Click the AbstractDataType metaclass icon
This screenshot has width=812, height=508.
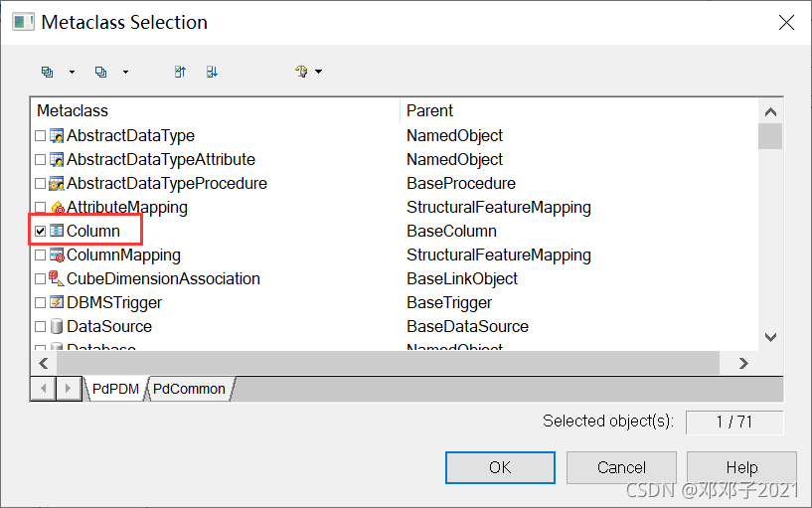coord(57,135)
